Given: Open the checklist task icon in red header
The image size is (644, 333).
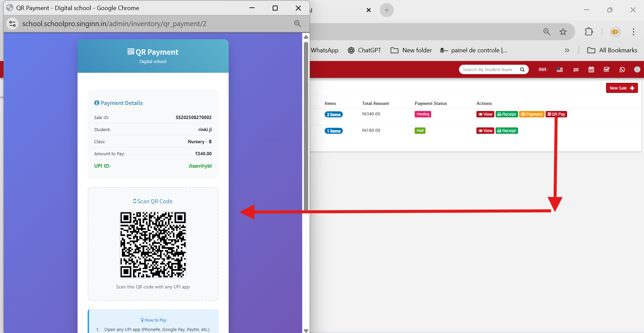Looking at the screenshot, I should tap(606, 69).
